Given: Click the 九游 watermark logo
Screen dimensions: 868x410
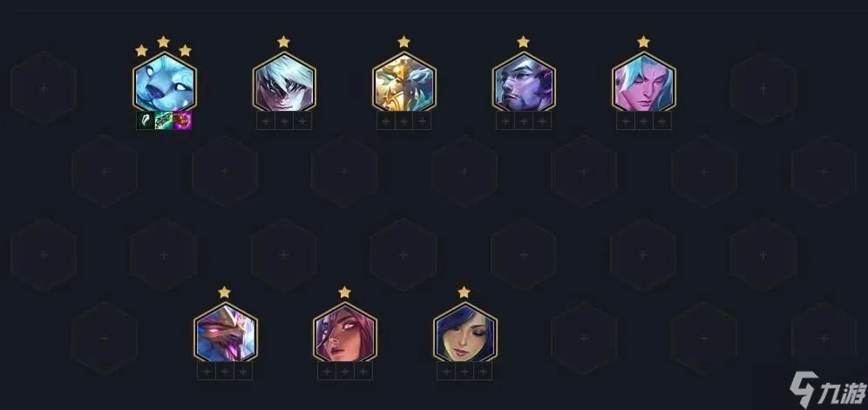Looking at the screenshot, I should point(828,389).
